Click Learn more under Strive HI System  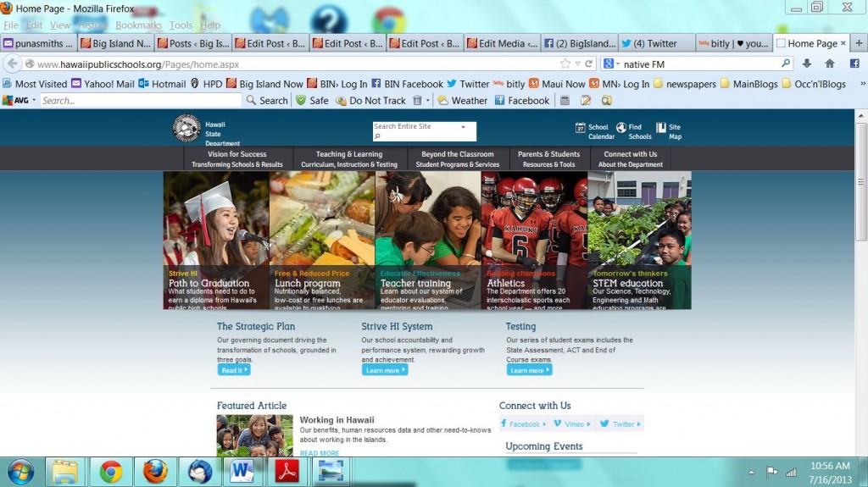point(385,369)
